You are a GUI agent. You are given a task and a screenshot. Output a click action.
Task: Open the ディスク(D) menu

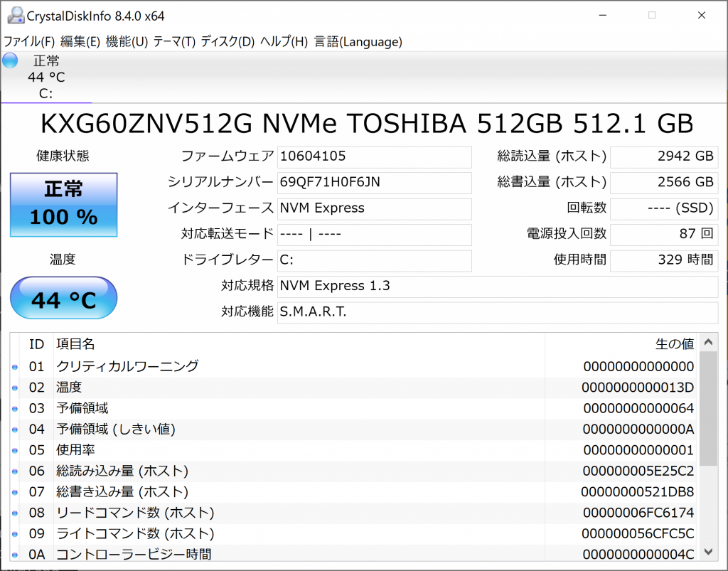[x=228, y=42]
